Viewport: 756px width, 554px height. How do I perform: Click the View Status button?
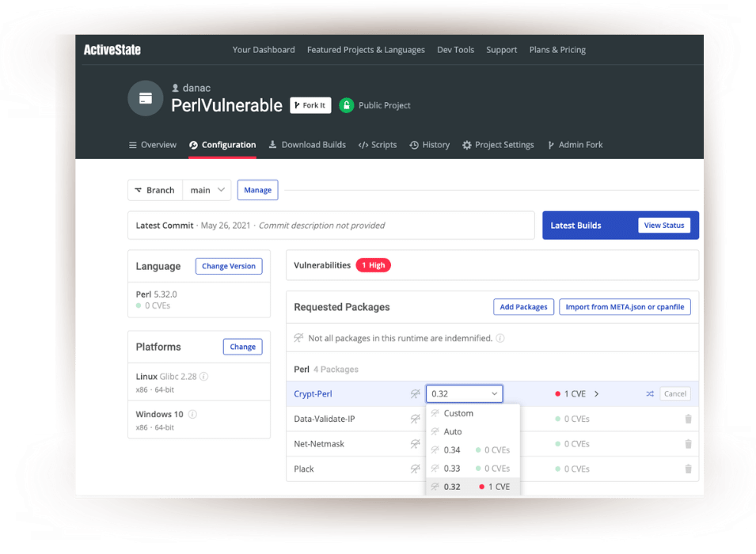[x=664, y=226]
